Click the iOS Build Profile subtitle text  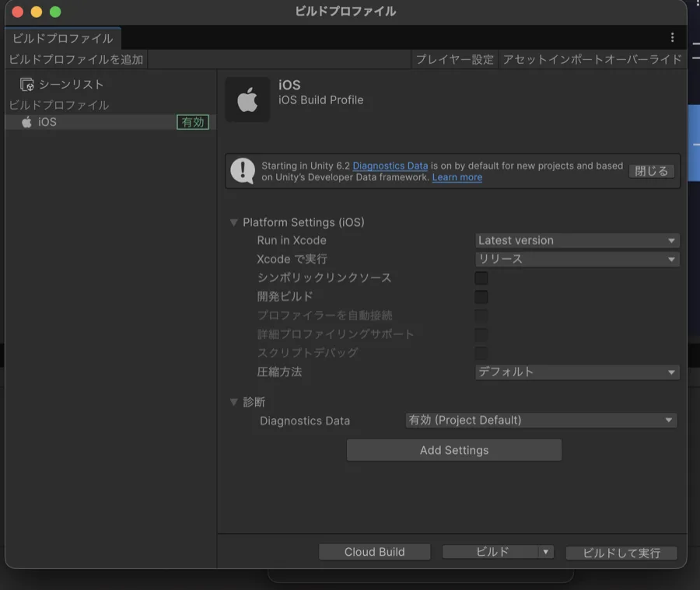click(321, 100)
